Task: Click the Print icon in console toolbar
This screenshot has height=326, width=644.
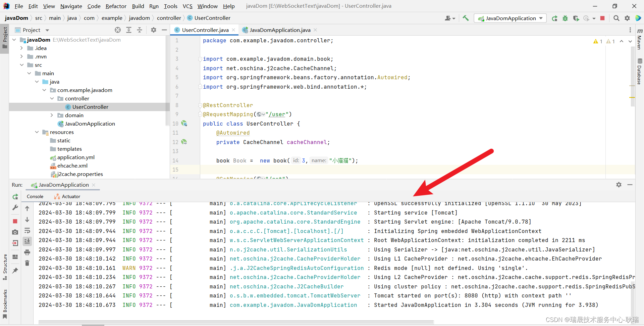Action: tap(27, 252)
